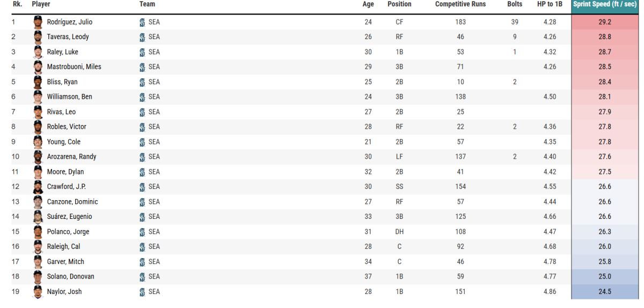
Task: Click Julio Rodríguez's headshot thumbnail
Action: [x=38, y=22]
